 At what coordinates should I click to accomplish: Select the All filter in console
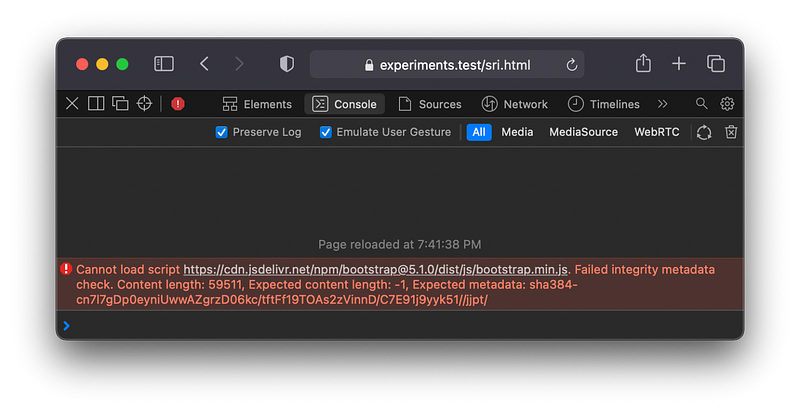coord(479,132)
